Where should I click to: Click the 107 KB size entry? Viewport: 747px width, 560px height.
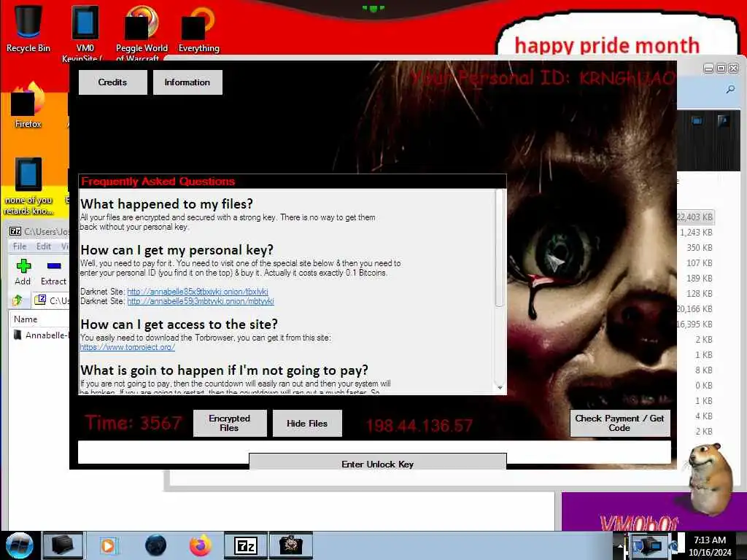click(700, 262)
